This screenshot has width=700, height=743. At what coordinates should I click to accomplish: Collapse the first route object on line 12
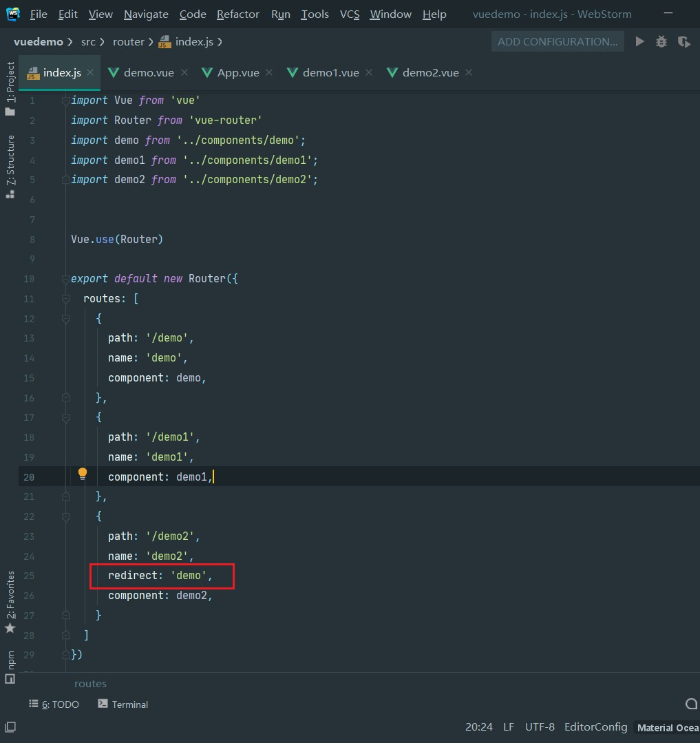[x=66, y=319]
